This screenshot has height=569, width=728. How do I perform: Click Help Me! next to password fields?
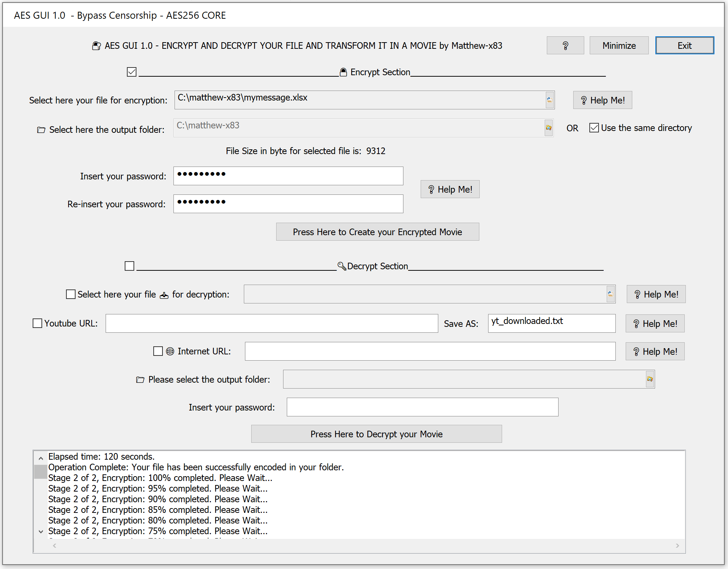coord(450,189)
